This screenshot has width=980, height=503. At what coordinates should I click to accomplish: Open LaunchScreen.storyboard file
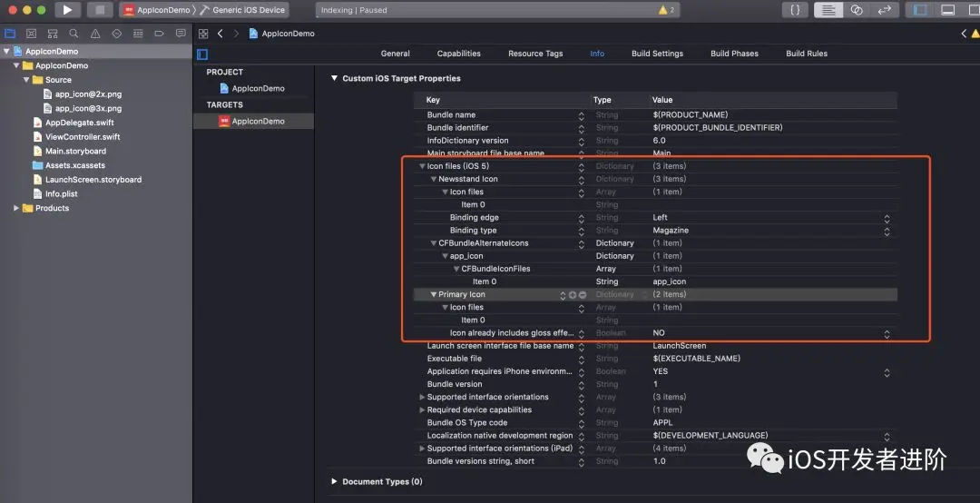(93, 180)
